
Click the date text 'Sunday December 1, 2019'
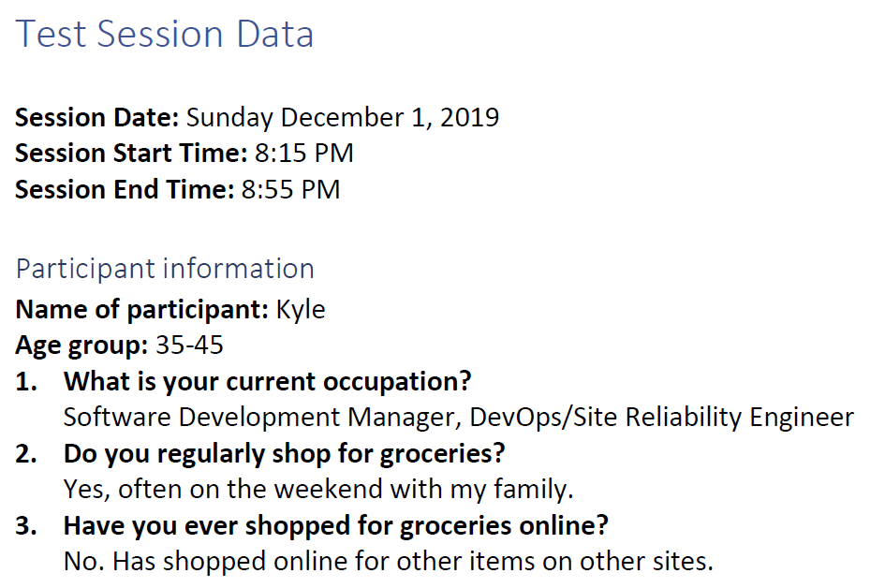pos(343,118)
